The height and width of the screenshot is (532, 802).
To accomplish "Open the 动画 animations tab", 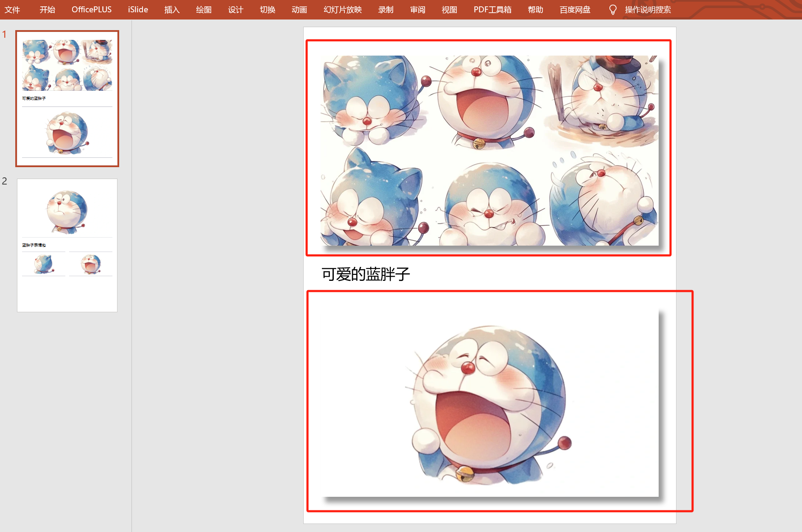I will (299, 9).
